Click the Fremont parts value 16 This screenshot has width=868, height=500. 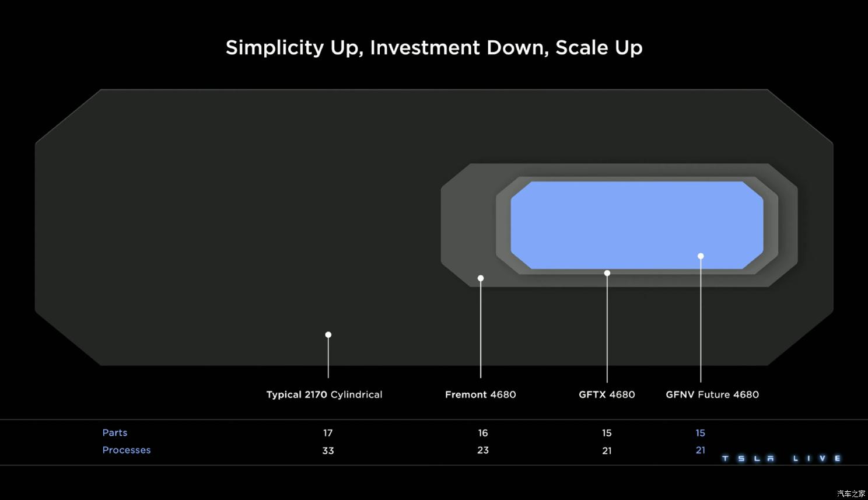[x=483, y=433]
